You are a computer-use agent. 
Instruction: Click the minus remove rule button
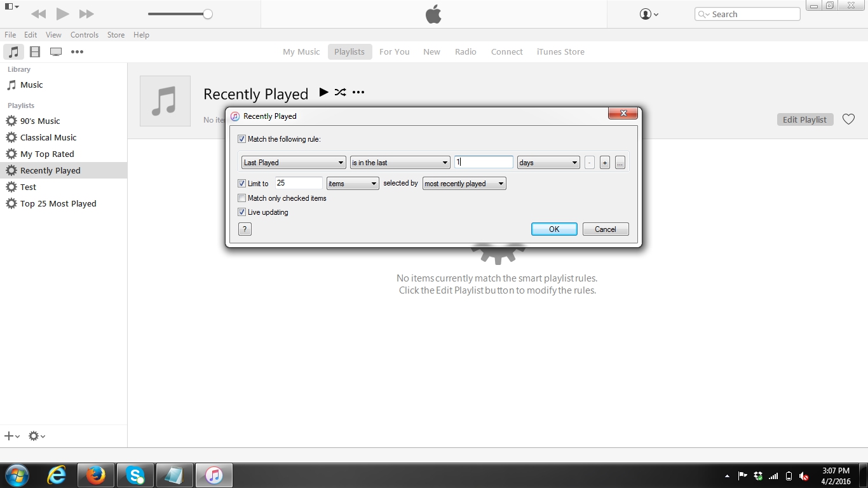pyautogui.click(x=590, y=163)
